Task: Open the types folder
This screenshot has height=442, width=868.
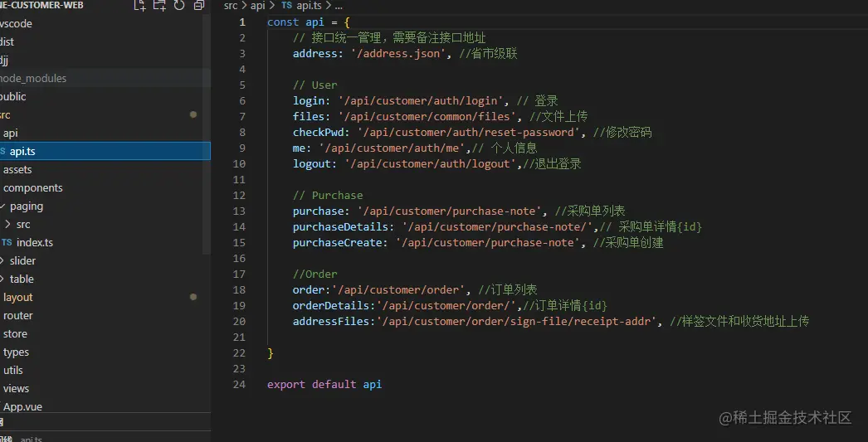Action: click(16, 352)
